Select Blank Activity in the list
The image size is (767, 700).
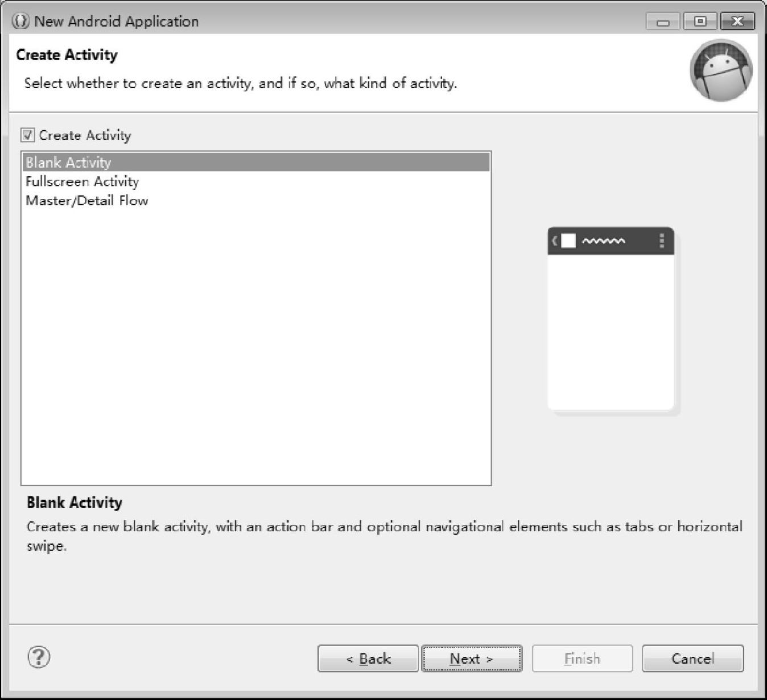tap(256, 162)
